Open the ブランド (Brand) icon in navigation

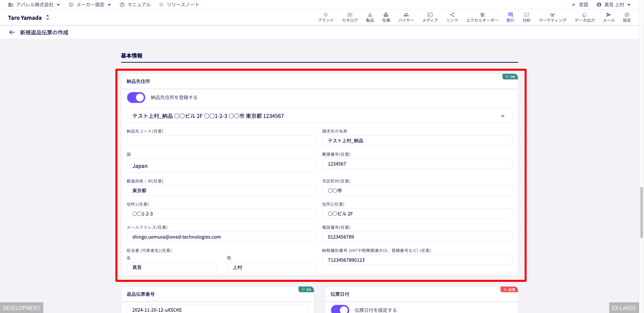(325, 17)
